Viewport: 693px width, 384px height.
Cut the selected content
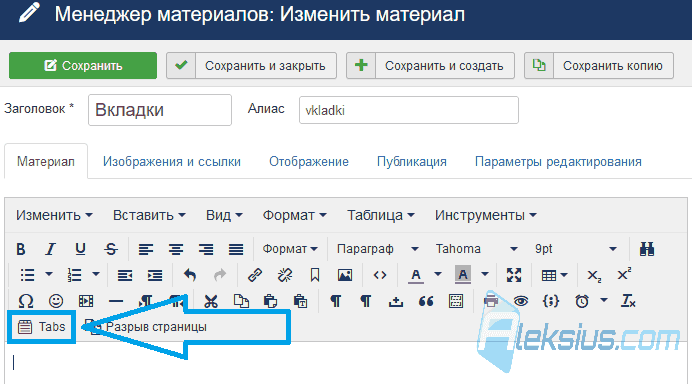(211, 301)
